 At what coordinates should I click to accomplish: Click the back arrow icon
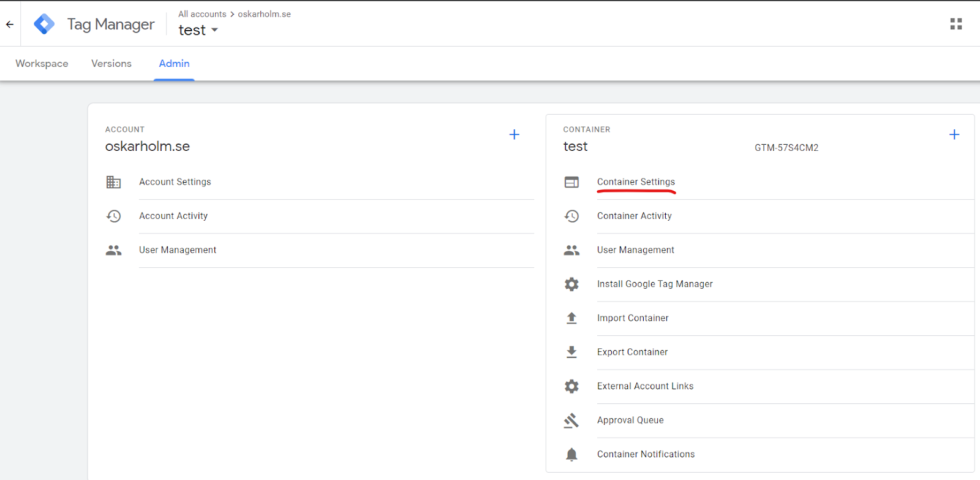tap(10, 25)
